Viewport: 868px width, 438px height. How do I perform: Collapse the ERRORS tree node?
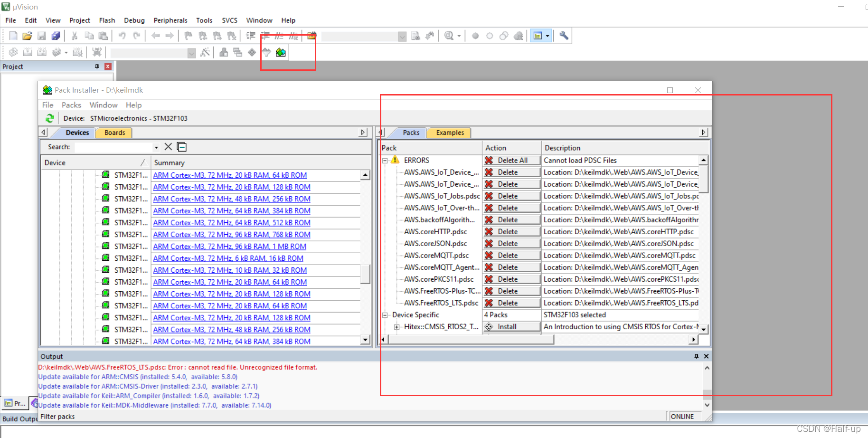pyautogui.click(x=385, y=161)
